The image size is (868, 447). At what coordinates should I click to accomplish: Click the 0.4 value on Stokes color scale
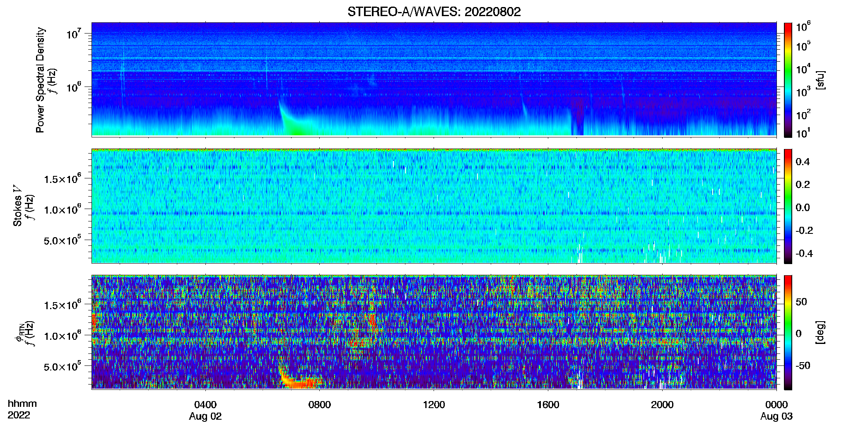pyautogui.click(x=803, y=162)
